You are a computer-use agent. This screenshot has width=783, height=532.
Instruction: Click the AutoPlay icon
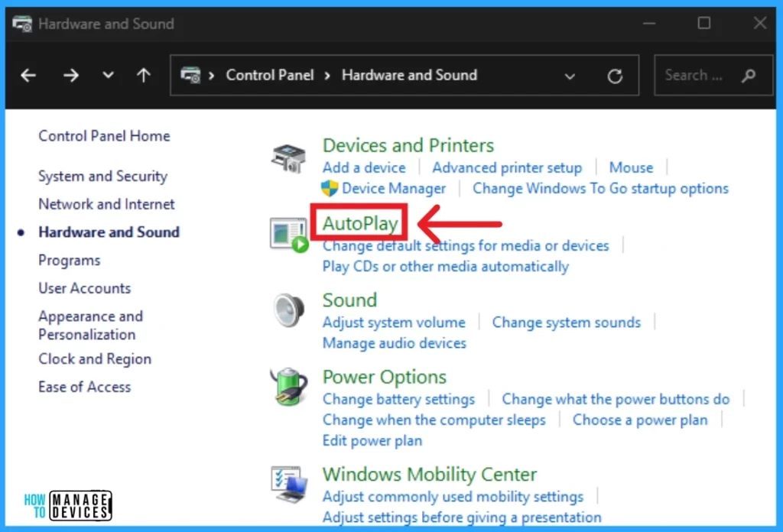[289, 235]
